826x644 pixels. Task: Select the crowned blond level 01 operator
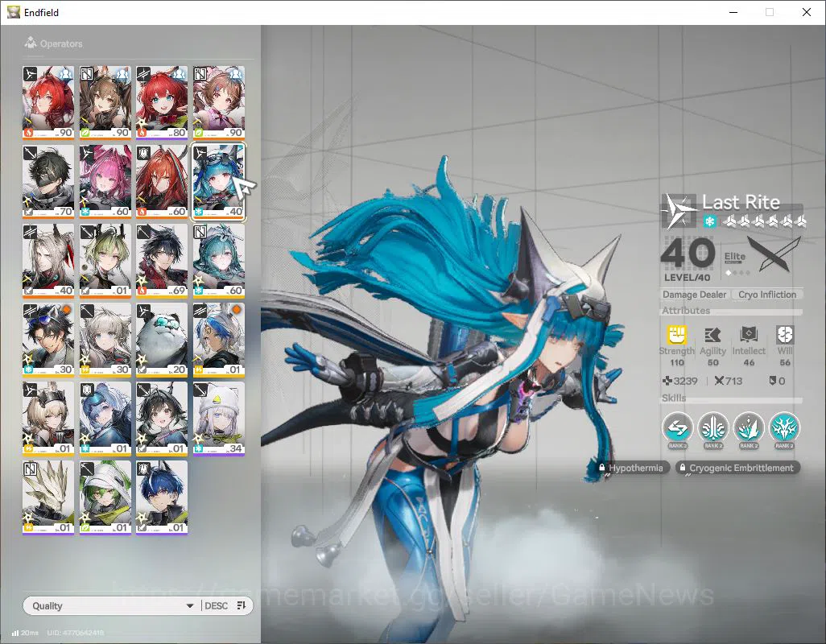(48, 419)
